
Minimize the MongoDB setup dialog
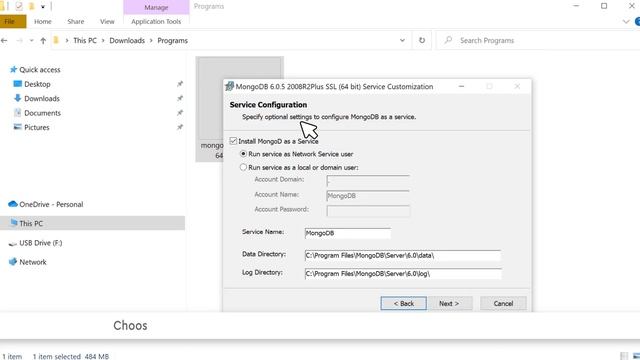point(461,86)
